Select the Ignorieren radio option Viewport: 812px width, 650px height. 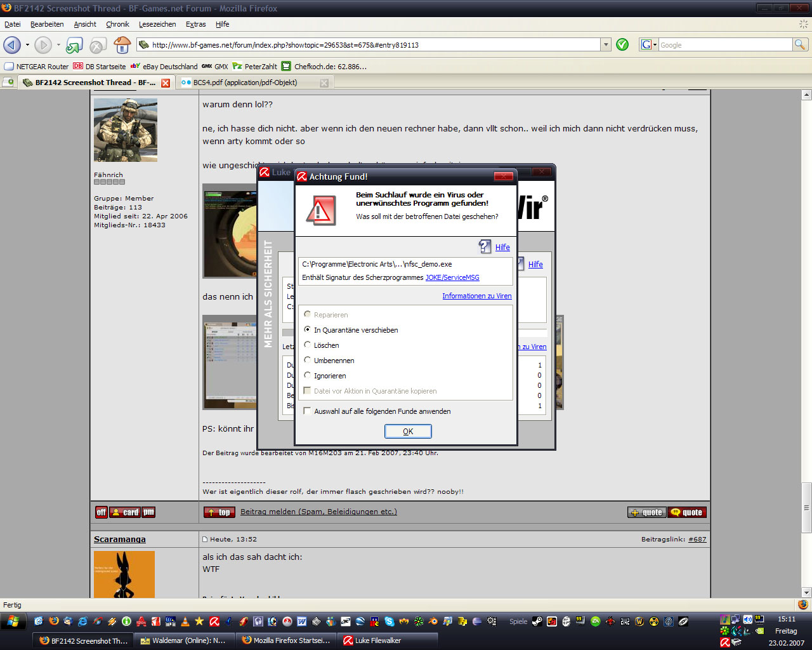(x=308, y=375)
